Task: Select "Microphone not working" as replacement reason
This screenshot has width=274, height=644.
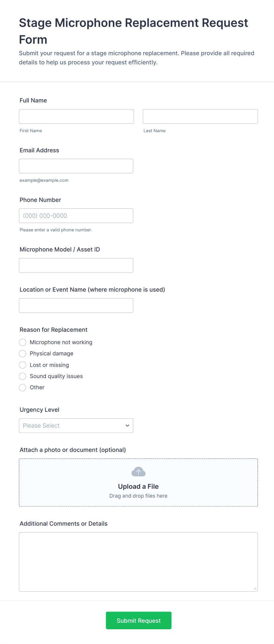Action: (22, 342)
